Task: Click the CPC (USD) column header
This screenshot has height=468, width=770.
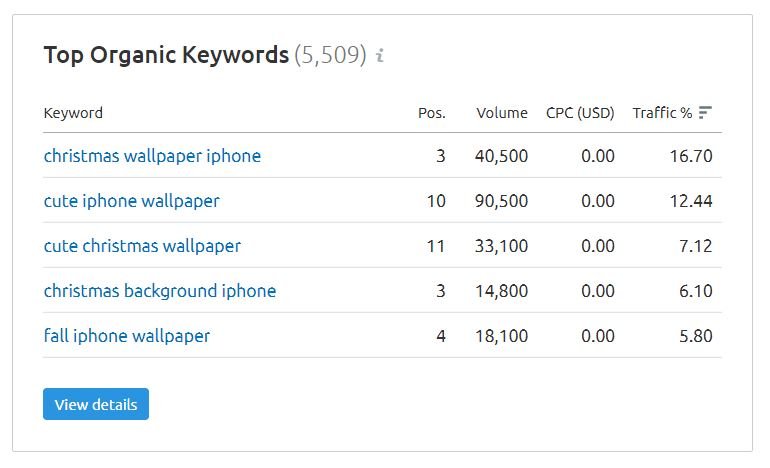Action: 580,113
